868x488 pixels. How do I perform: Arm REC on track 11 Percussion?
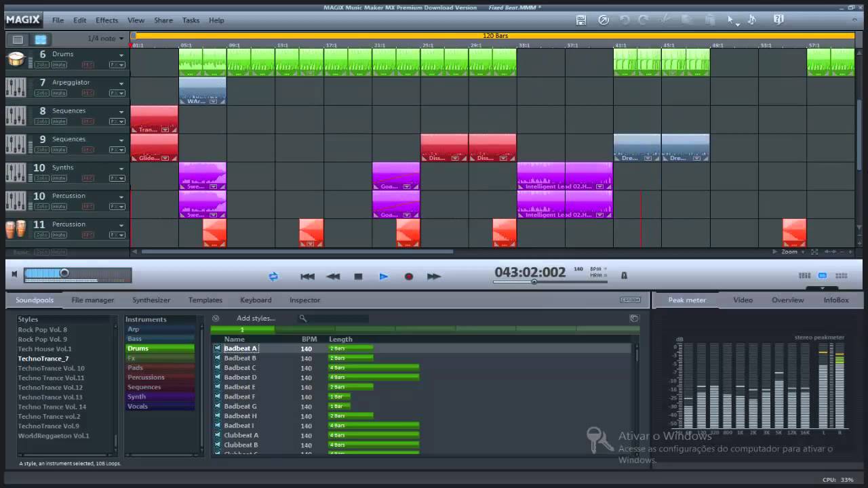click(87, 235)
